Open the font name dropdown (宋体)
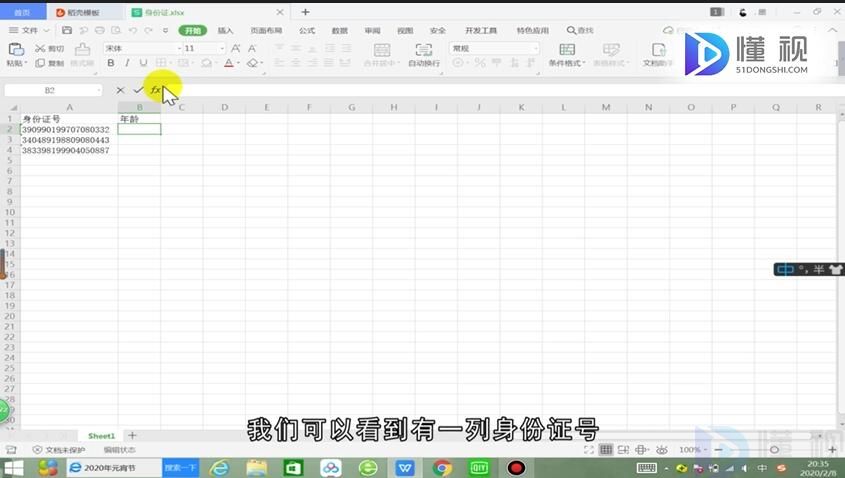This screenshot has width=845, height=478. click(179, 49)
